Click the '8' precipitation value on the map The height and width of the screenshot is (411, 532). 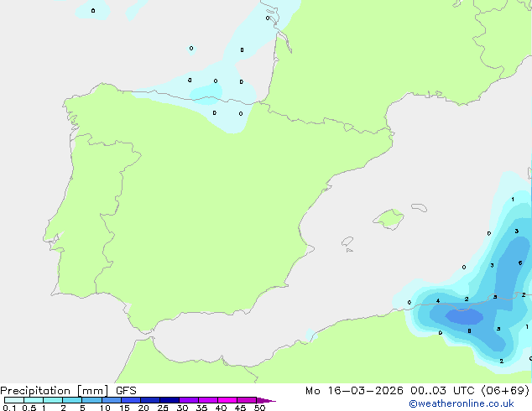click(469, 331)
